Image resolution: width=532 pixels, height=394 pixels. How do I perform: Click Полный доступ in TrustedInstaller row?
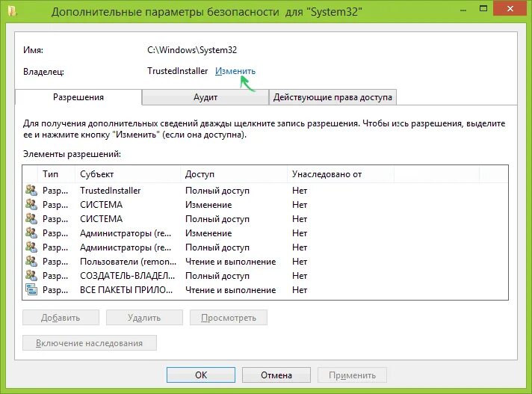click(217, 191)
